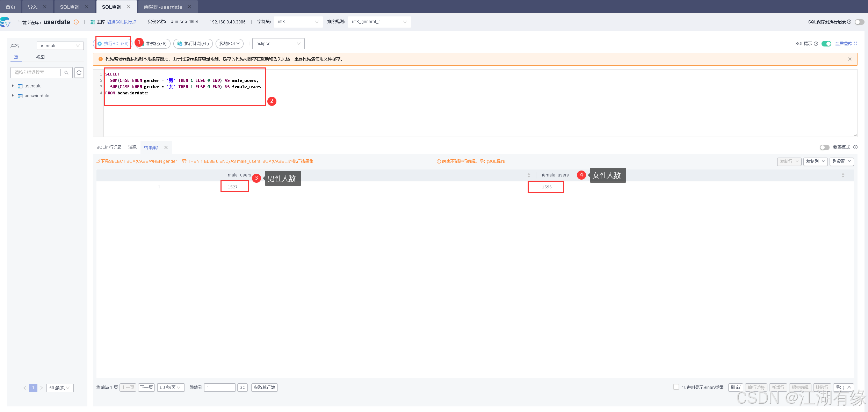Close the Result Set 1 tab
Viewport: 868px width, 412px height.
[166, 147]
